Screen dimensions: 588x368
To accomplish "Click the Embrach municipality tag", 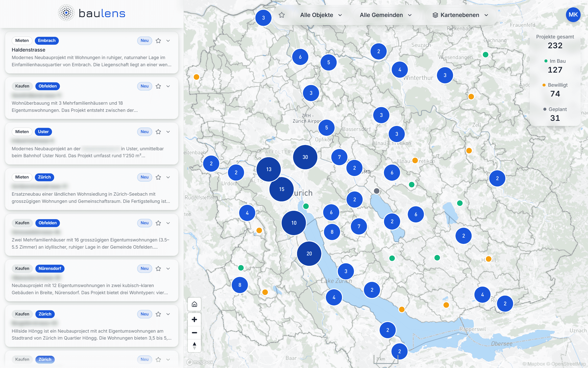I will 47,41.
